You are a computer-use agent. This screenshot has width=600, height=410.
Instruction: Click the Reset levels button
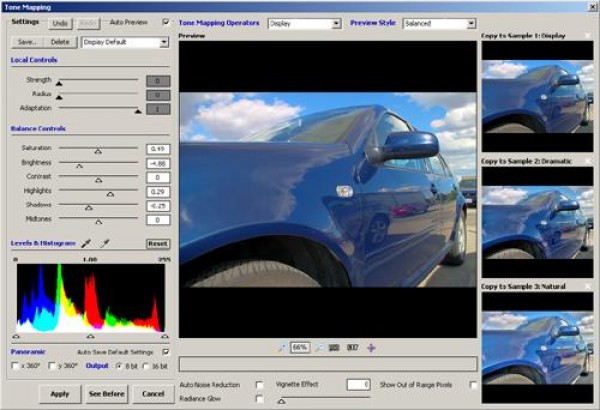coord(157,243)
